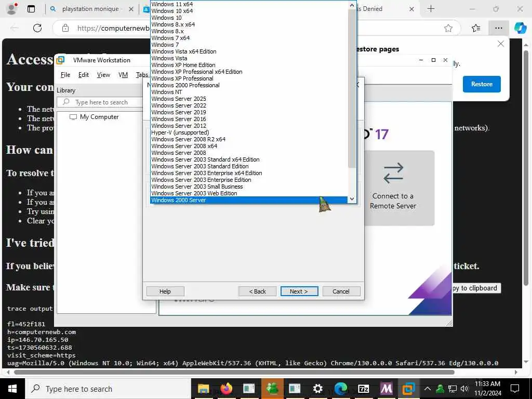Open the VM menu
532x399 pixels.
123,75
